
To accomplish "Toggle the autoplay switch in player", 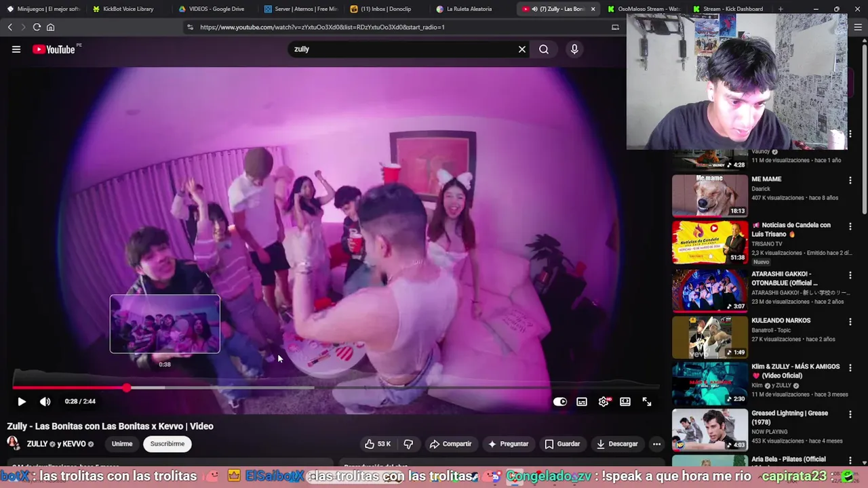I will point(559,402).
